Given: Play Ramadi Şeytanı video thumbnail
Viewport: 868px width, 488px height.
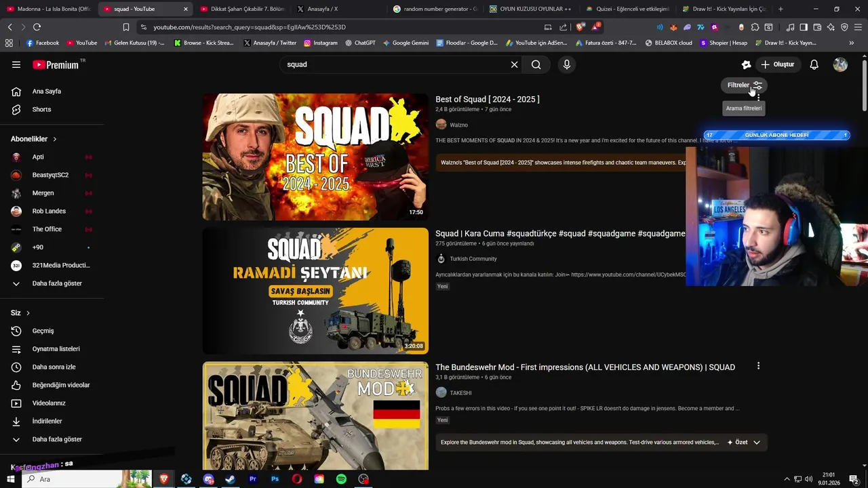Looking at the screenshot, I should pos(315,291).
